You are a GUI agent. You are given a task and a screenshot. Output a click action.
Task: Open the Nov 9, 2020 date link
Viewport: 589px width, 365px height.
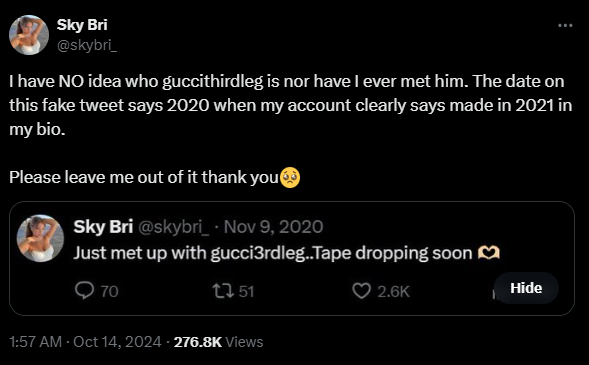(273, 227)
